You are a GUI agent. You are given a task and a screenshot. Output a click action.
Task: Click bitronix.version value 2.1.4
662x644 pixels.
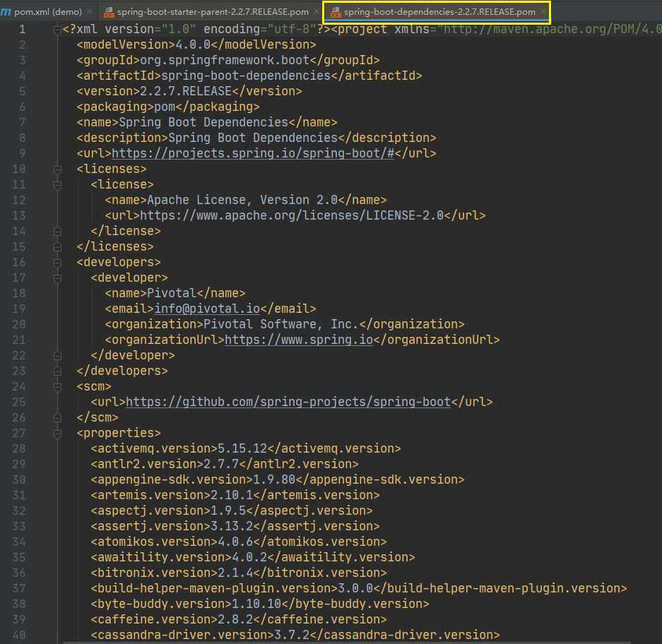click(x=235, y=573)
